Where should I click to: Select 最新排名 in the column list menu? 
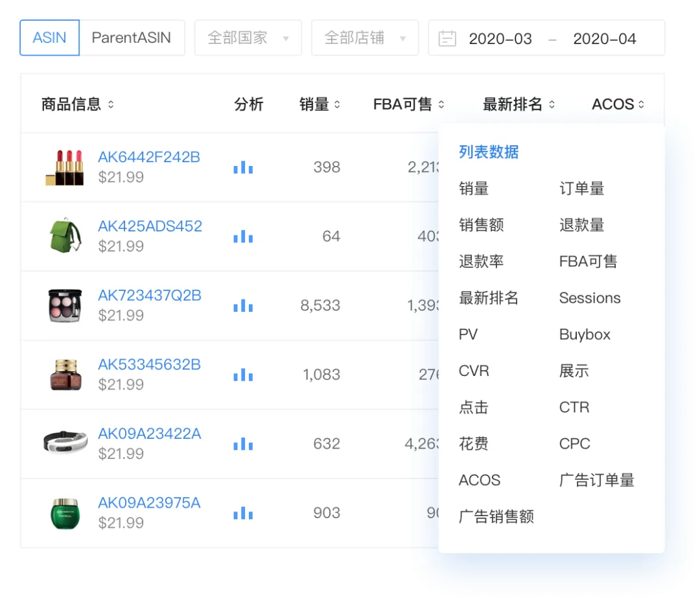[x=489, y=298]
